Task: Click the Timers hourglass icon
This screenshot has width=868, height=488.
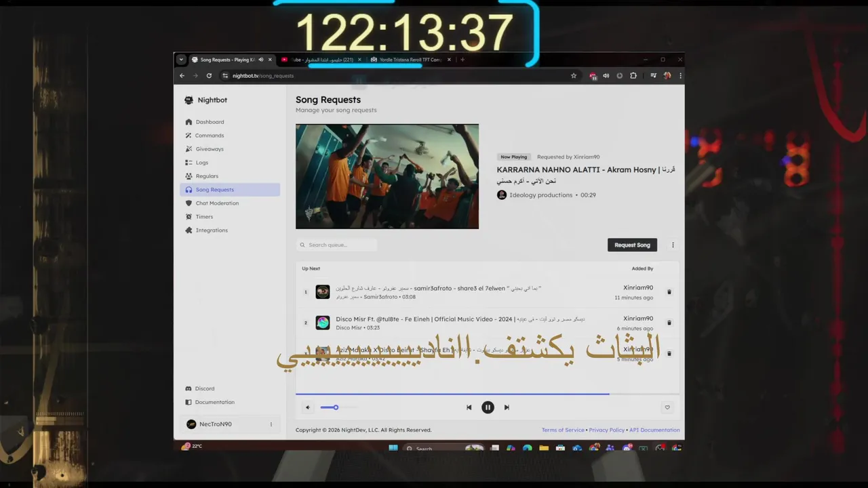Action: [189, 217]
